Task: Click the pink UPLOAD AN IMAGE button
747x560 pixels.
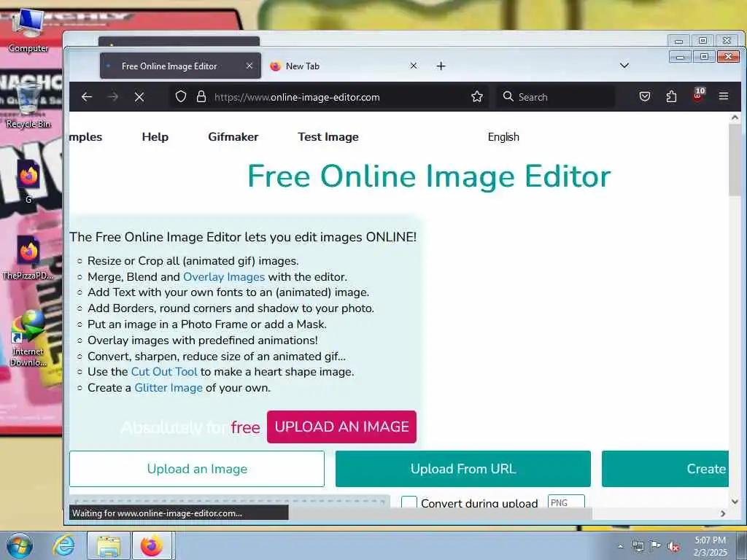Action: pos(341,427)
